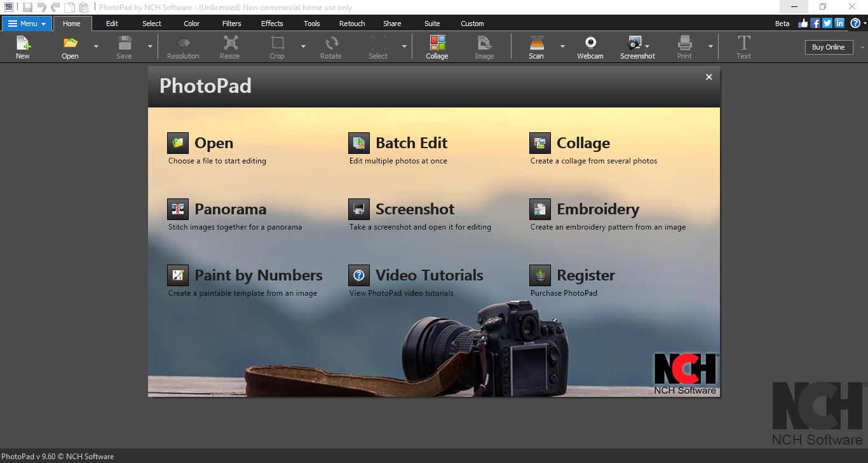Click the title bar paste clipboard icon

coord(83,7)
